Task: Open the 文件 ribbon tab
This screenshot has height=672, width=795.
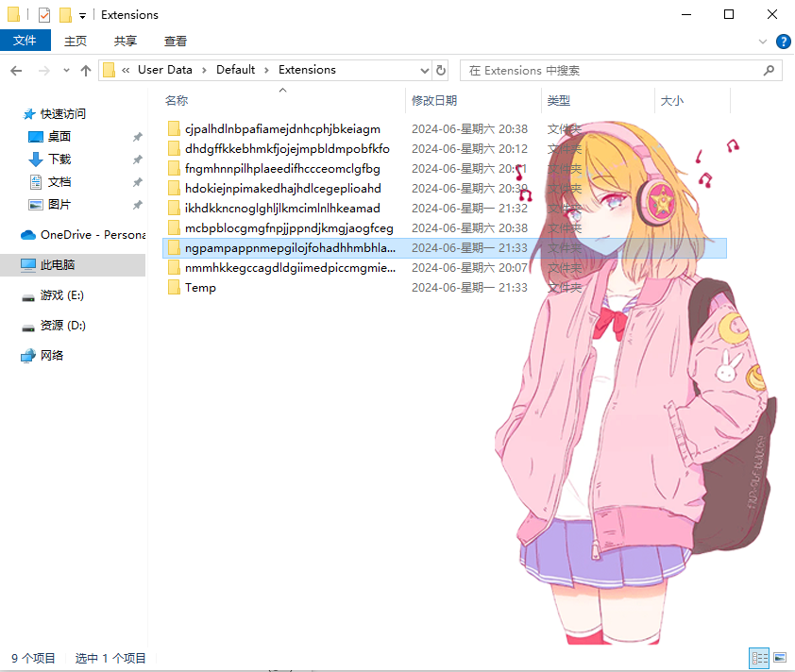Action: pyautogui.click(x=25, y=41)
